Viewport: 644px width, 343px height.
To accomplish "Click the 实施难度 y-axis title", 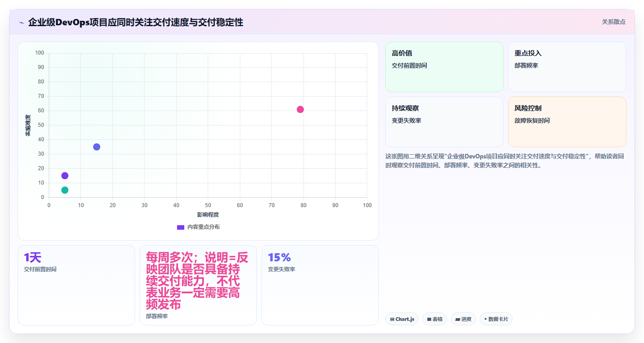I will click(28, 125).
